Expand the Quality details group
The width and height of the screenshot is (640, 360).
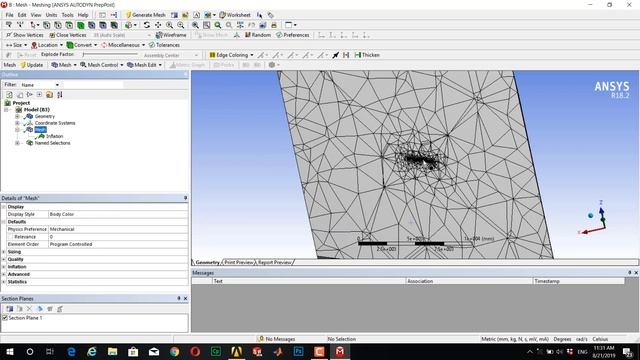tap(4, 259)
